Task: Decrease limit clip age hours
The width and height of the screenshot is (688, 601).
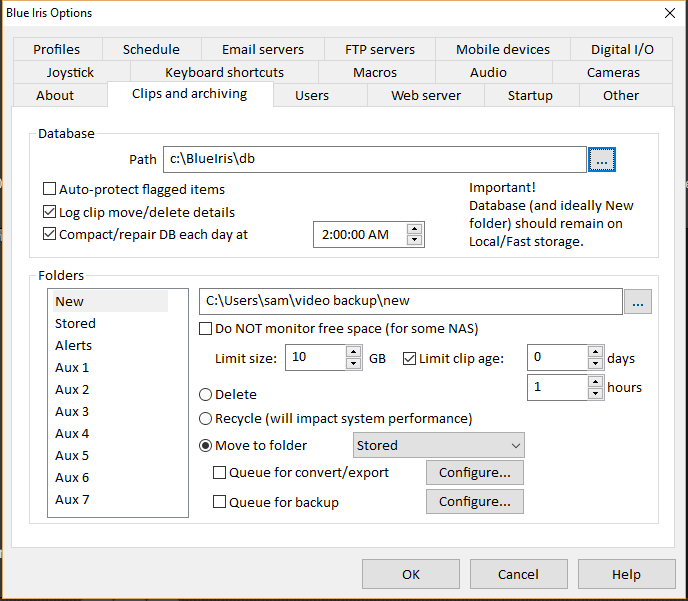Action: [595, 393]
